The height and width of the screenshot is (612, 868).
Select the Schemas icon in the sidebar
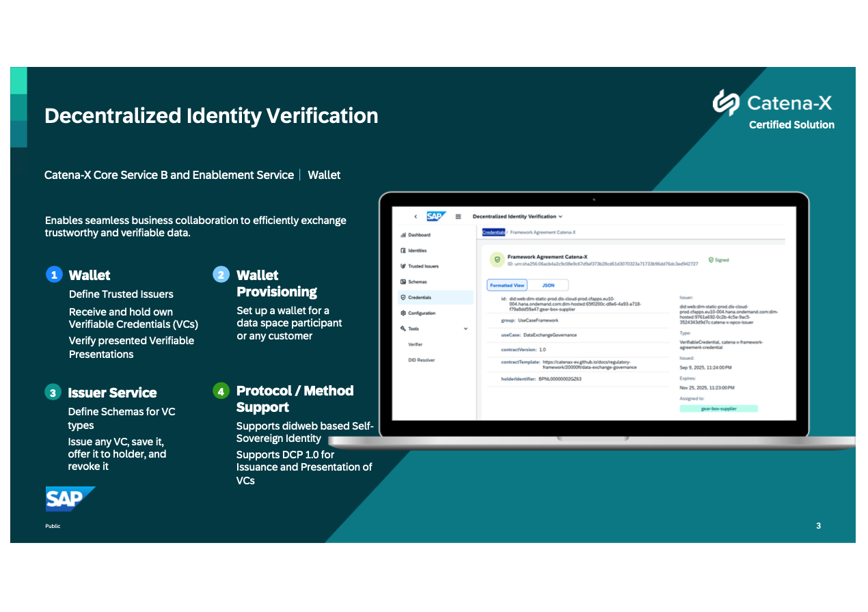point(403,282)
